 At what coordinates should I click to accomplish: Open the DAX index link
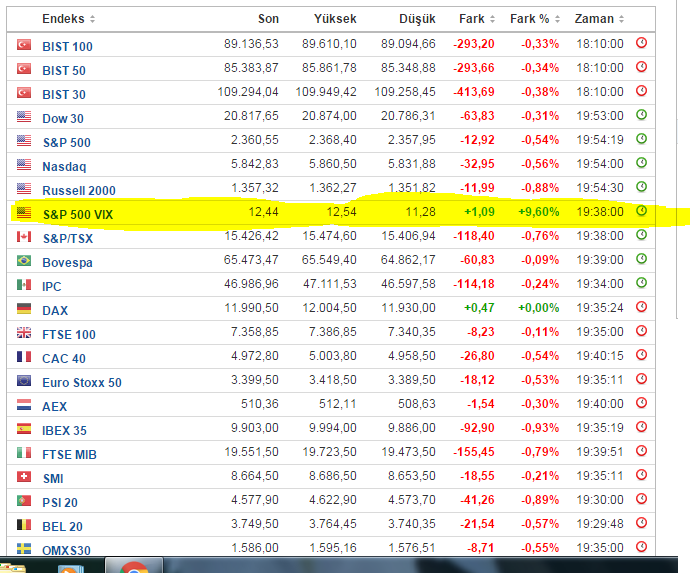(55, 311)
